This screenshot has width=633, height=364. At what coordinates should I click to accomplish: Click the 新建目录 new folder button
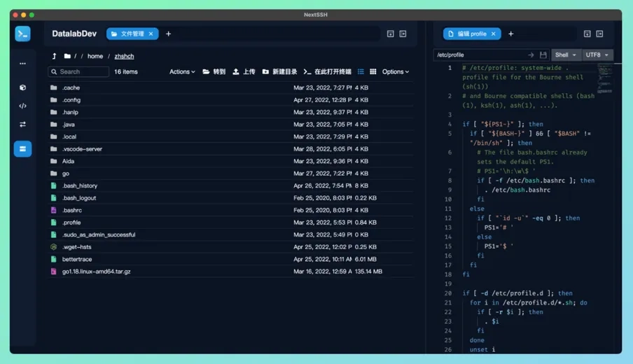point(279,71)
